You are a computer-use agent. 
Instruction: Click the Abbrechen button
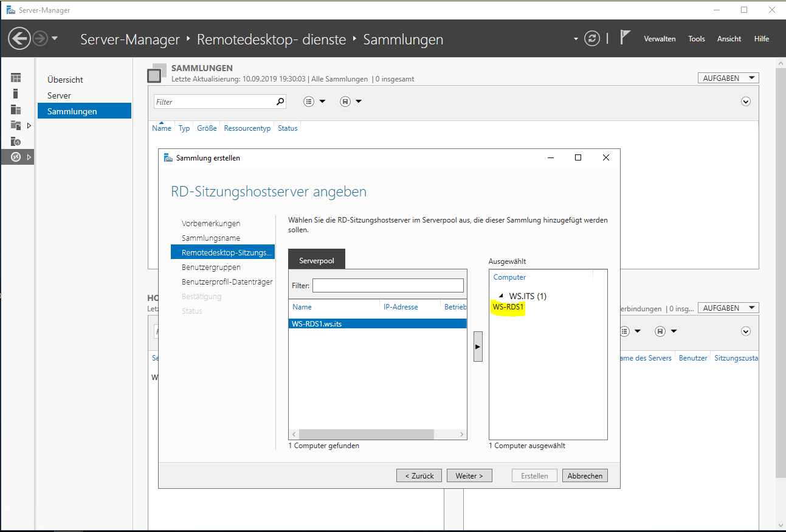[585, 476]
